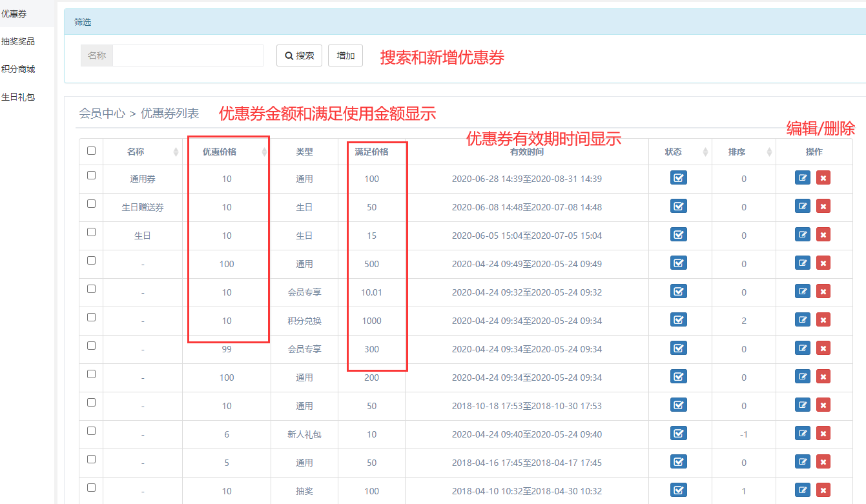Viewport: 866px width, 504px height.
Task: Open 抽奖奖品 in sidebar menu
Action: (18, 41)
